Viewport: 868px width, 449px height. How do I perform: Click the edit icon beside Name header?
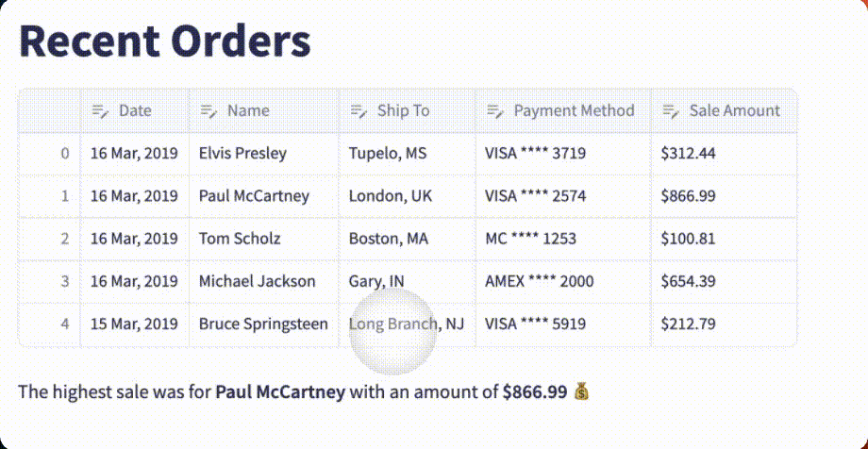click(x=209, y=110)
